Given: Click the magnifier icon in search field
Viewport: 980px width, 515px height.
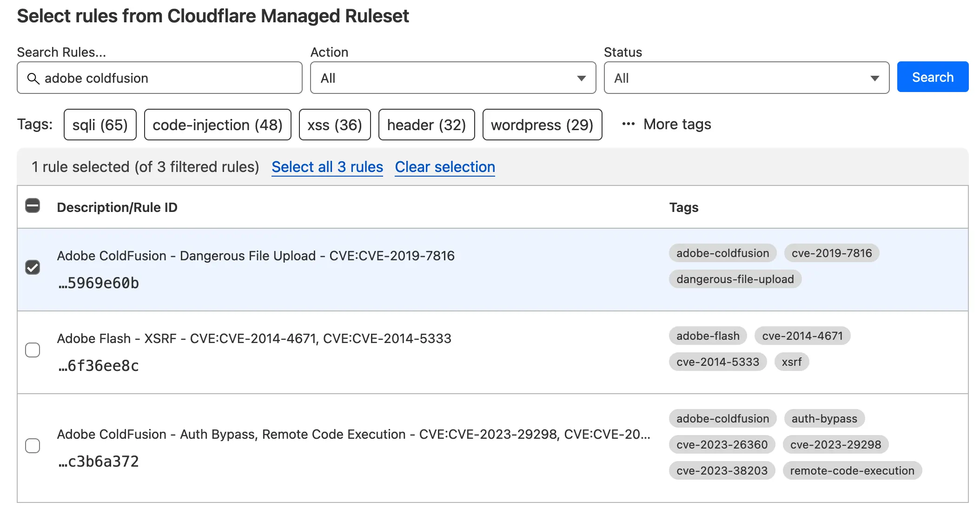Looking at the screenshot, I should pyautogui.click(x=33, y=78).
